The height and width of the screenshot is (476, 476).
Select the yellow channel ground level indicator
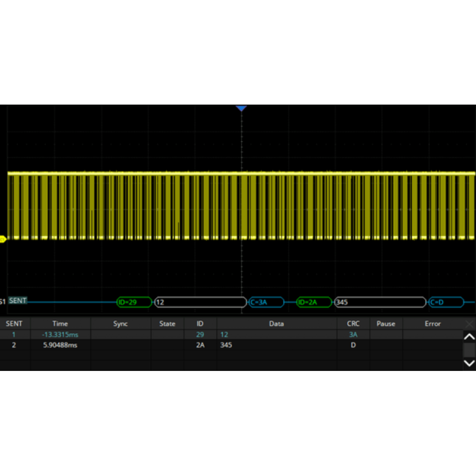(2, 239)
